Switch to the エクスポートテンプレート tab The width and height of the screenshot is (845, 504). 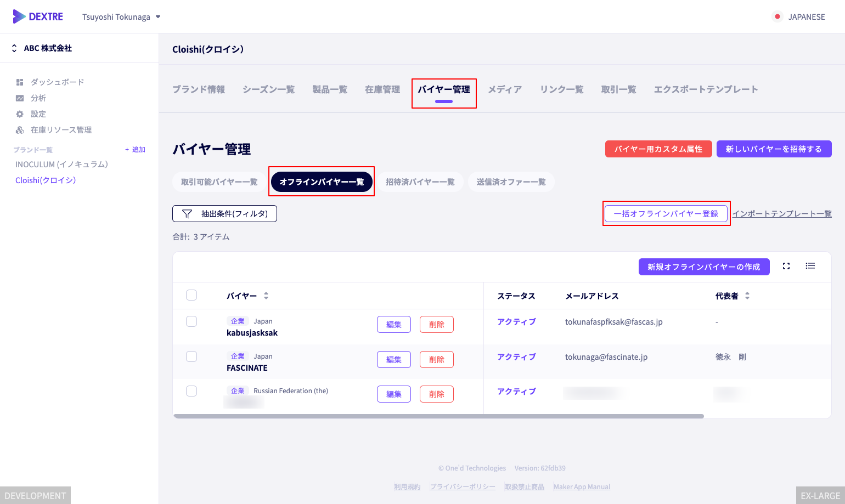click(706, 89)
